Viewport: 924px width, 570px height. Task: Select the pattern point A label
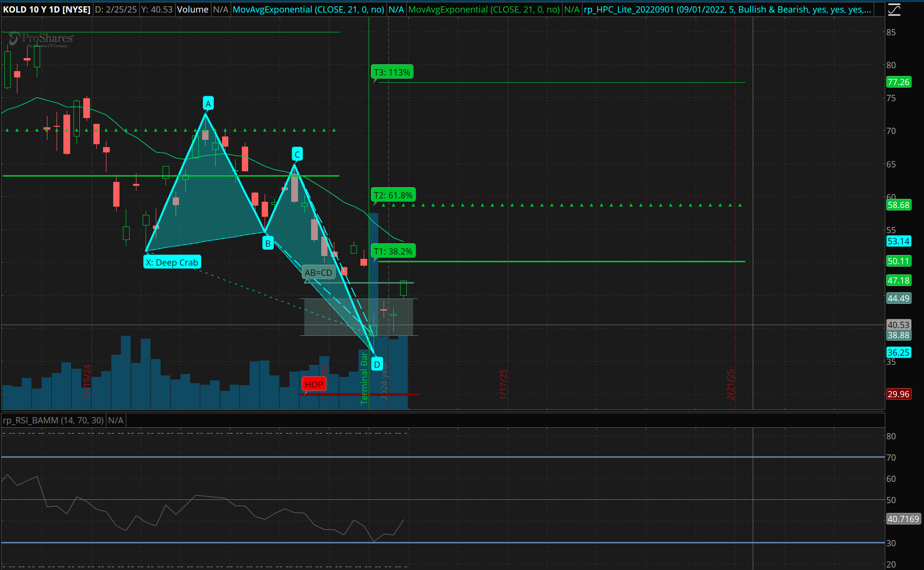[208, 104]
